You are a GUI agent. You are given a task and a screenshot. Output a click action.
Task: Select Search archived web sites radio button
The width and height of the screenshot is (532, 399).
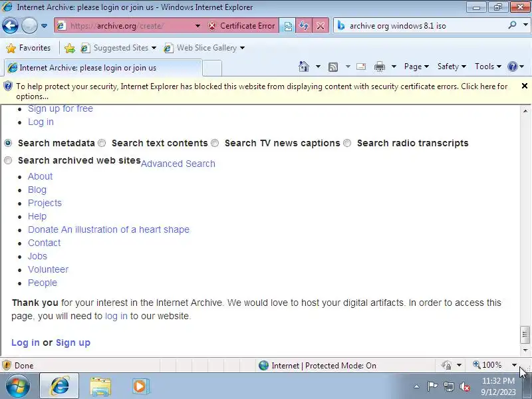(x=8, y=160)
